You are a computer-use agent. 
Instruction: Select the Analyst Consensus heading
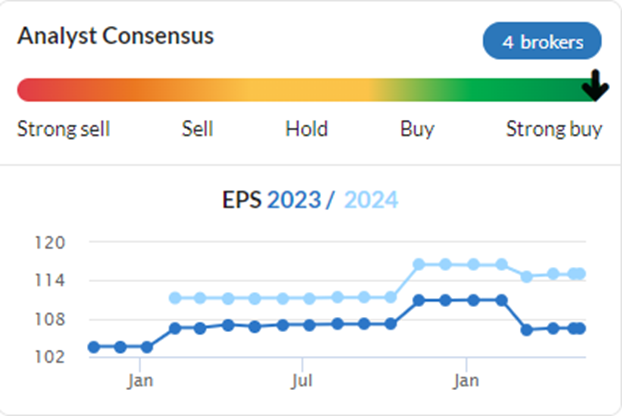115,36
